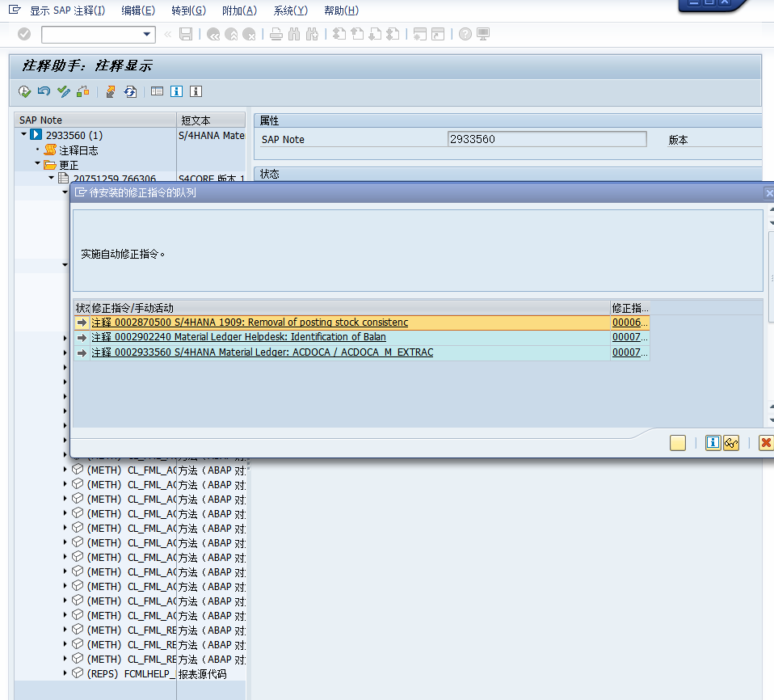The image size is (774, 700).
Task: Open note 0002902240 Material Ledger Helpdesk link
Action: tap(238, 337)
